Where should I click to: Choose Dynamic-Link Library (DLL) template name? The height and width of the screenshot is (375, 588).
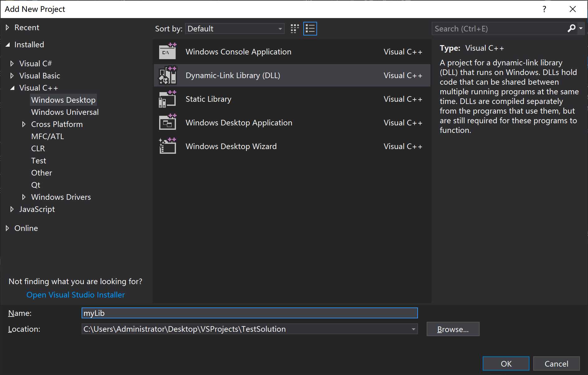tap(233, 75)
